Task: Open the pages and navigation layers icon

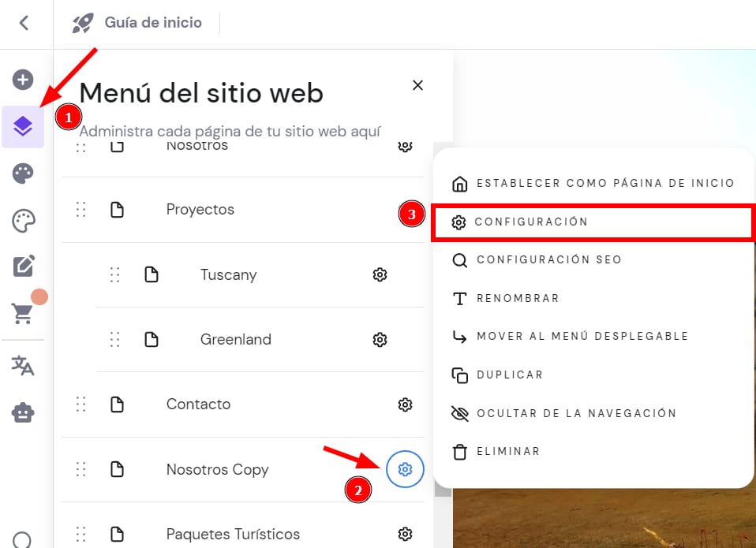Action: 23,126
